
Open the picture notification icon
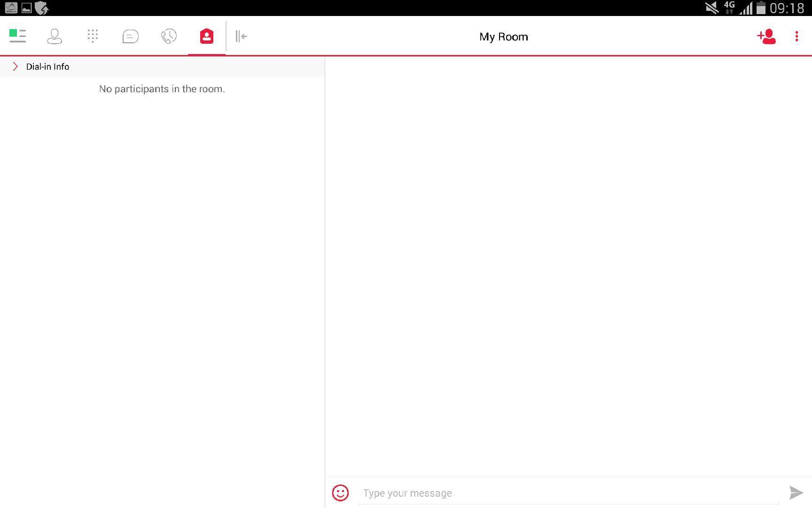pos(27,8)
